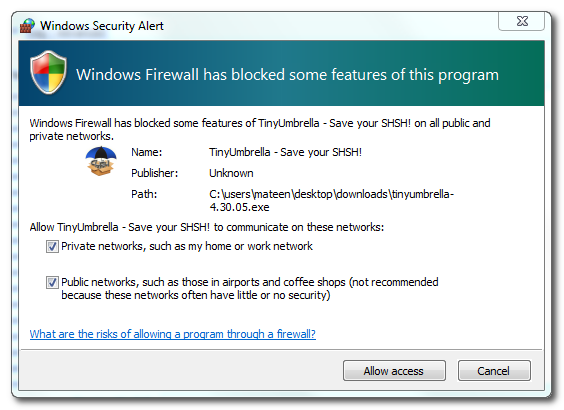Click the 'Publisher:' field label
This screenshot has height=410, width=564.
pyautogui.click(x=155, y=173)
